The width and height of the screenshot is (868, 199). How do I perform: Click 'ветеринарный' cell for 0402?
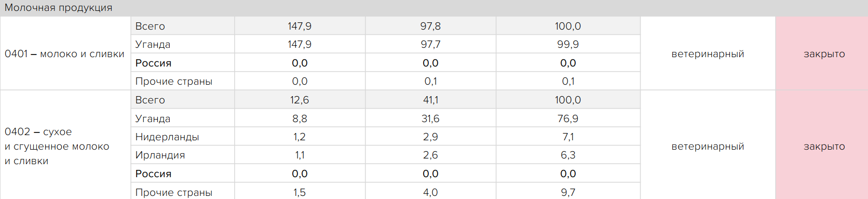tap(708, 146)
